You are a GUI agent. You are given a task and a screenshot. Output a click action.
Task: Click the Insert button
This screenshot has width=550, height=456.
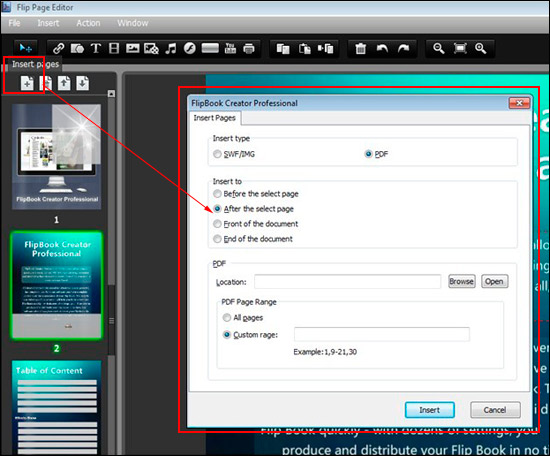pyautogui.click(x=430, y=410)
